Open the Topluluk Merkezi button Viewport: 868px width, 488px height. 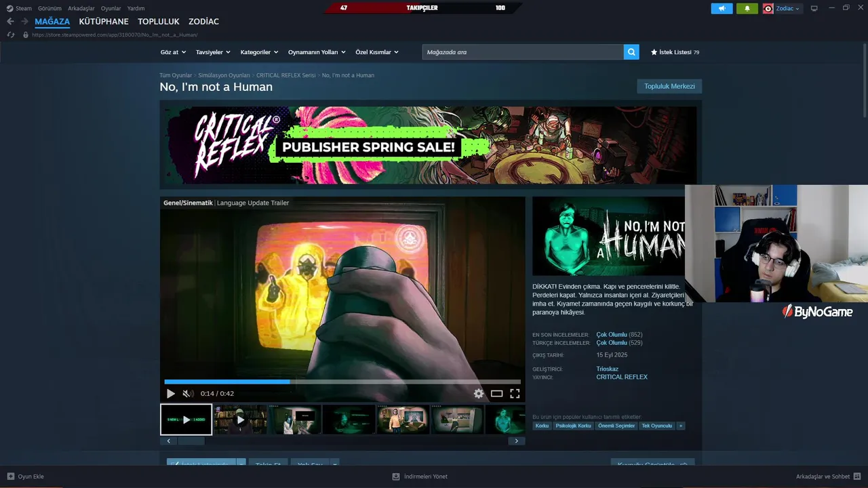[x=669, y=86]
